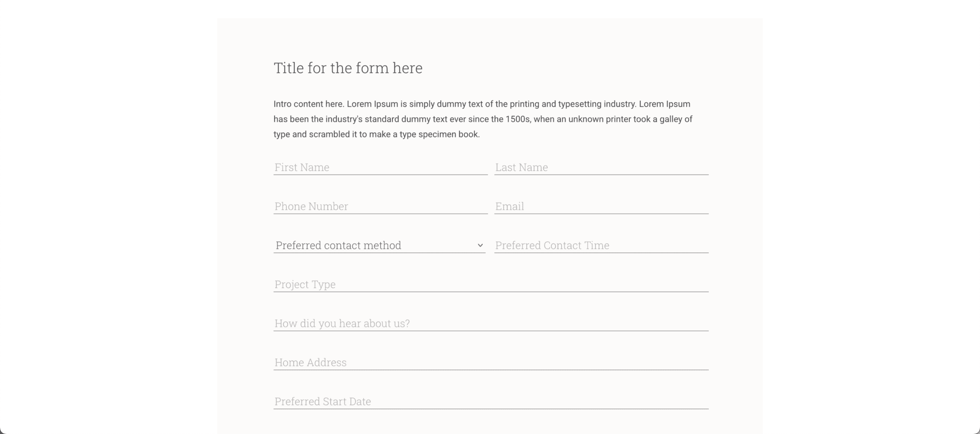Click the 'Title for the form here' heading
This screenshot has width=980, height=434.
pos(348,68)
